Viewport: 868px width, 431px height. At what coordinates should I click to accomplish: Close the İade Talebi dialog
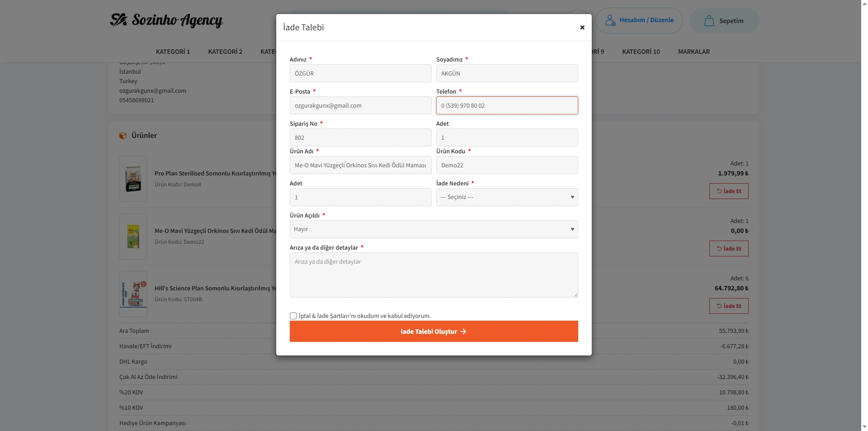582,28
